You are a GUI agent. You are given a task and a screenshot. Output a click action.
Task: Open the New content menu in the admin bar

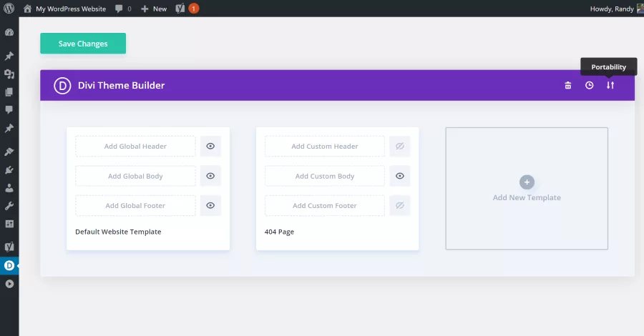pyautogui.click(x=154, y=9)
